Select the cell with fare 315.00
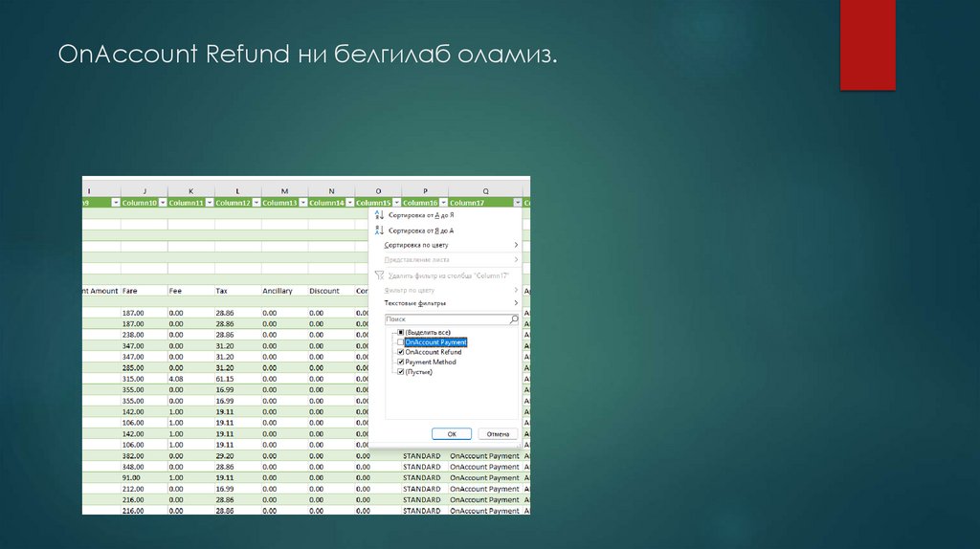Screen dimensions: 980x549 [x=145, y=379]
